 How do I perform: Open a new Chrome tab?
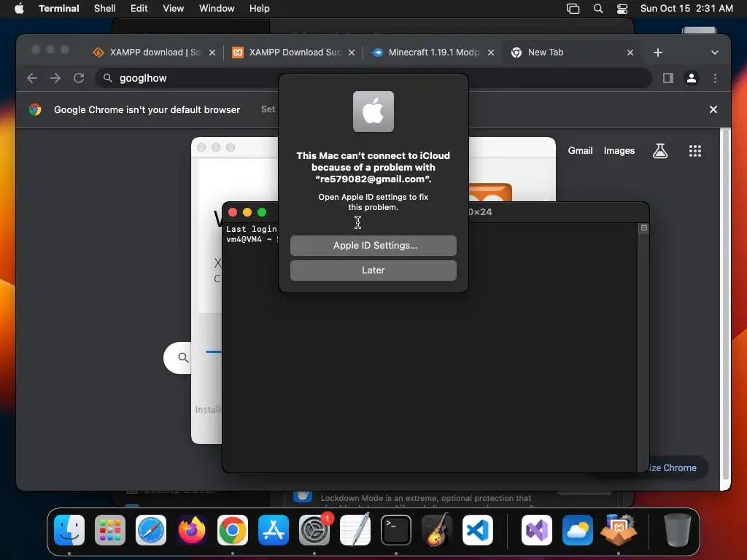pyautogui.click(x=658, y=52)
